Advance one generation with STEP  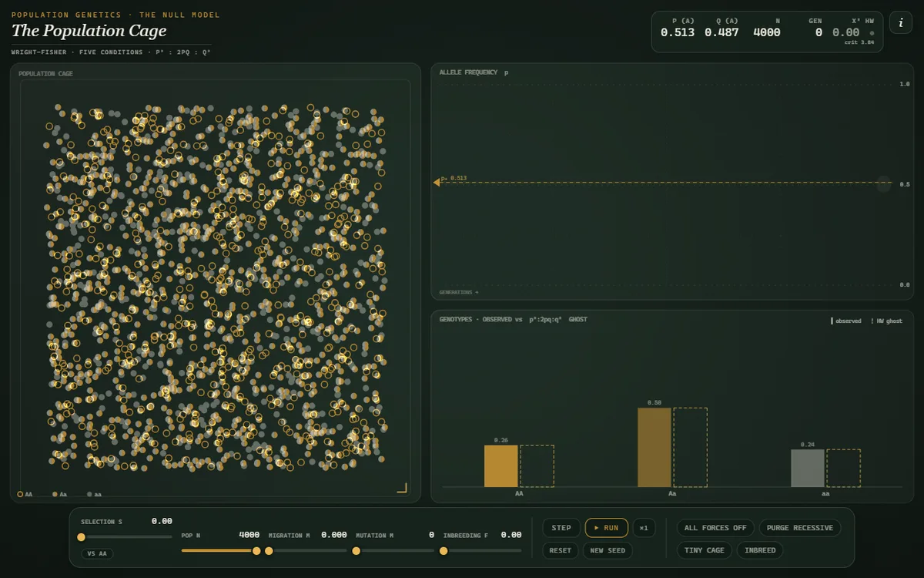[561, 528]
